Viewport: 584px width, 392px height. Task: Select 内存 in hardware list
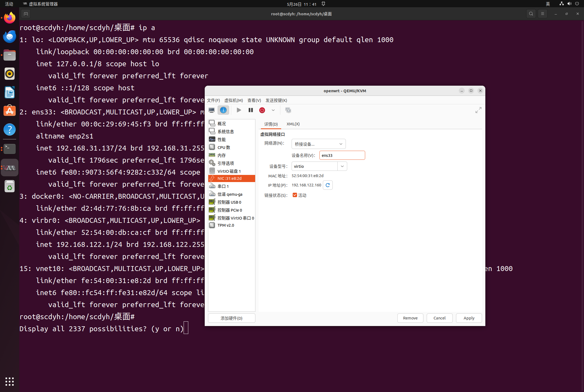click(x=232, y=155)
